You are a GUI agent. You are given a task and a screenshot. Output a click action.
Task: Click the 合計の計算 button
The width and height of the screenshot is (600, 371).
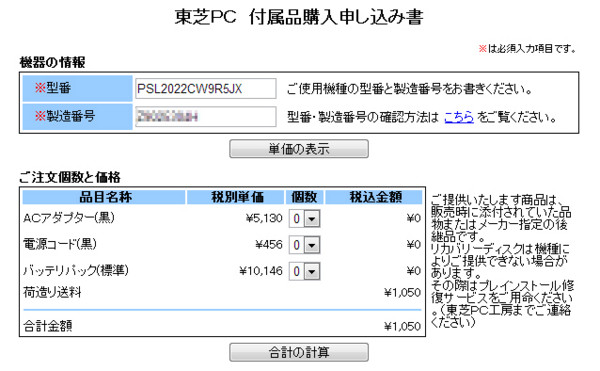pos(299,352)
